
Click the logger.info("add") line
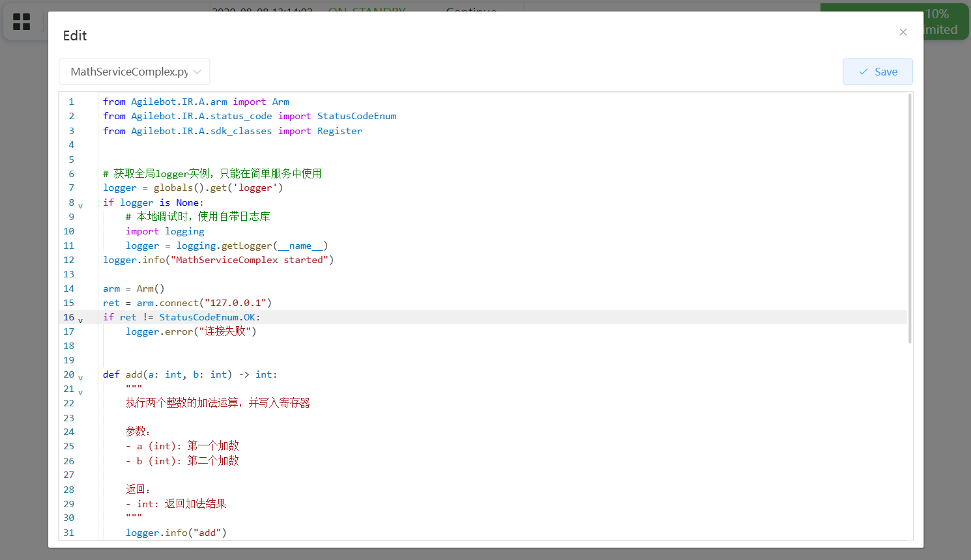pos(176,533)
